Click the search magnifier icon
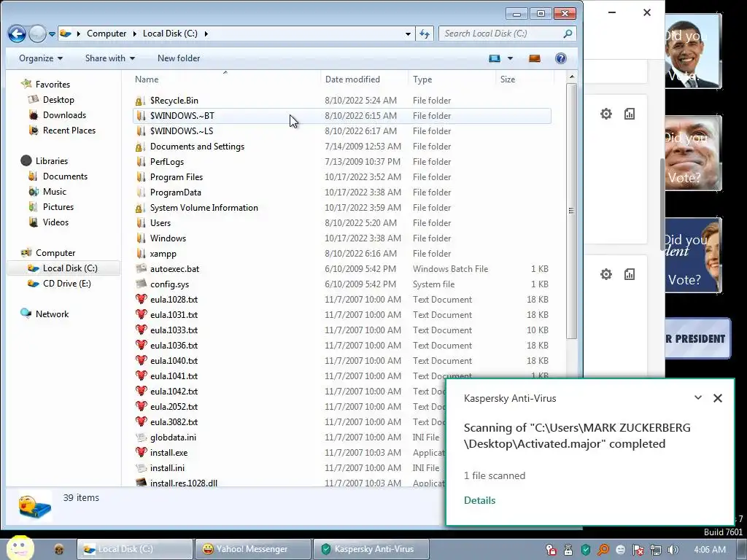This screenshot has width=747, height=560. (568, 34)
